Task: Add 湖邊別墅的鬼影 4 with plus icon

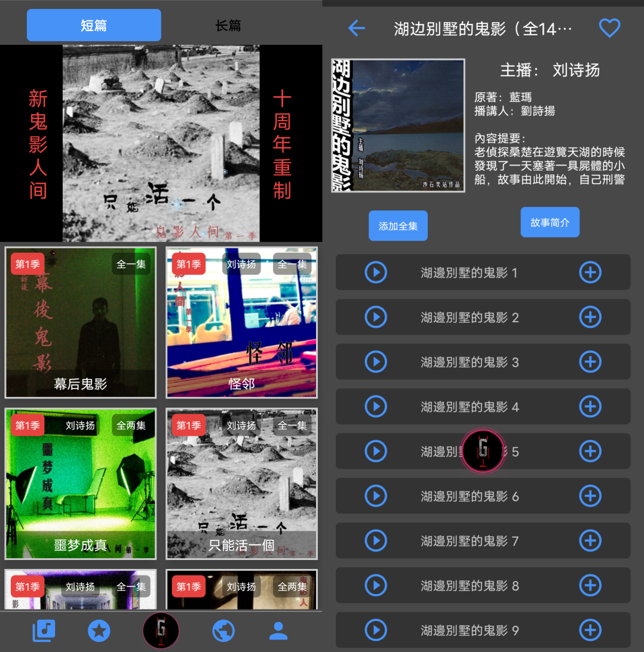Action: coord(590,406)
